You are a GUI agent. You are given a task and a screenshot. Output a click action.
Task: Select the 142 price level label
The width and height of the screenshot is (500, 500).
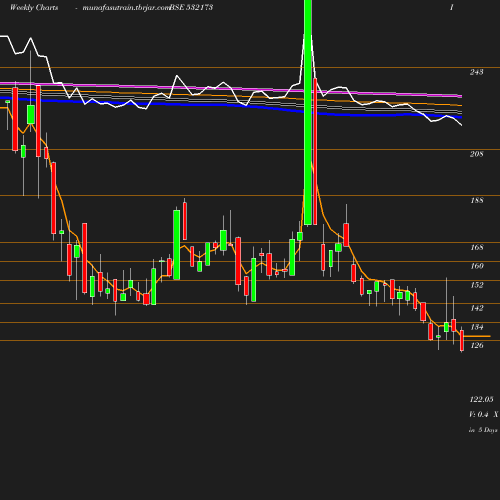476,308
